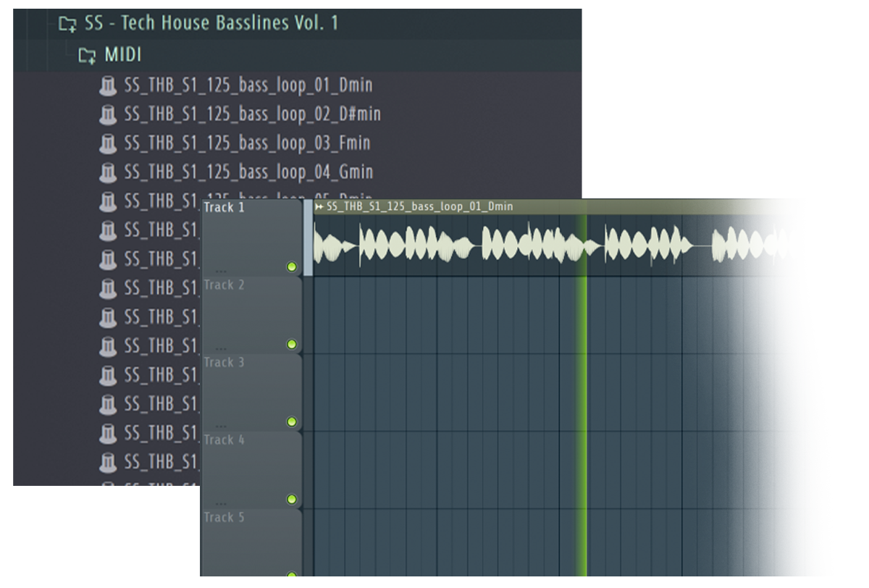Select the SS_THB_S1_125_bass_loop_03_Fmin file name
Screen dimensions: 869x588
[x=247, y=143]
